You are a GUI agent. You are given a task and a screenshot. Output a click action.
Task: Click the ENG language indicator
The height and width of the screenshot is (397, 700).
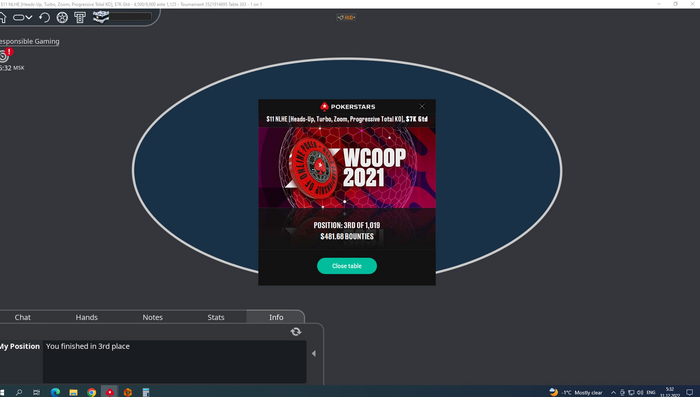pyautogui.click(x=651, y=393)
